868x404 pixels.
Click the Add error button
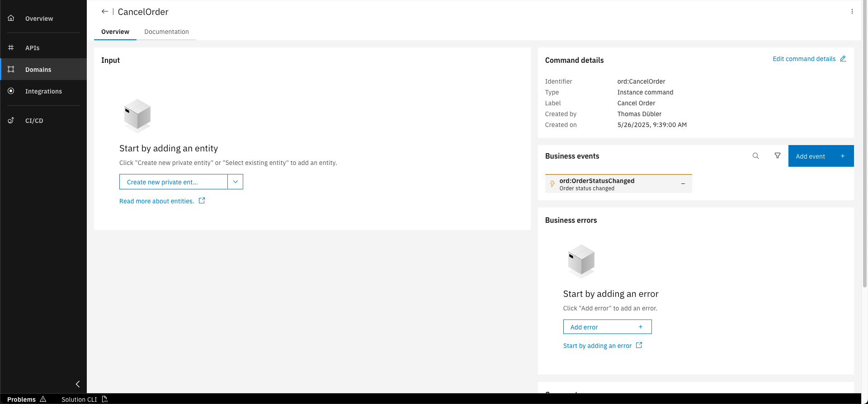pyautogui.click(x=608, y=327)
